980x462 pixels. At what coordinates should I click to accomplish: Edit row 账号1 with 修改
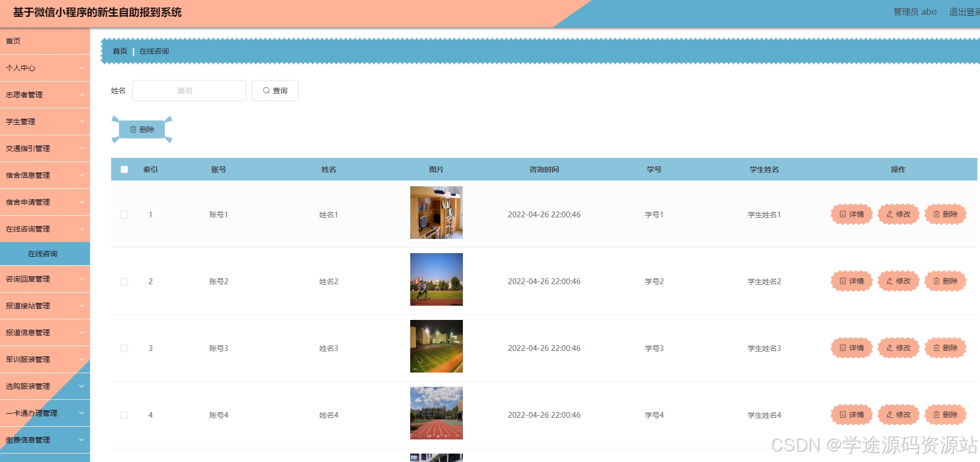pyautogui.click(x=898, y=214)
